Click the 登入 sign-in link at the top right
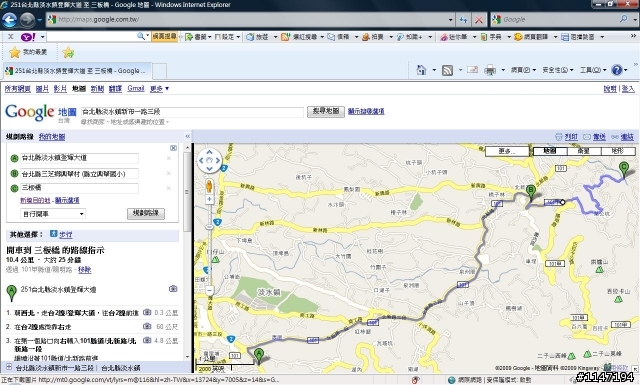This screenshot has width=640, height=385. [628, 89]
